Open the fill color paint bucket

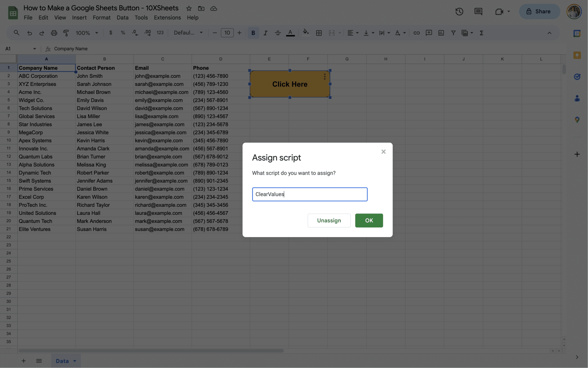pos(306,33)
